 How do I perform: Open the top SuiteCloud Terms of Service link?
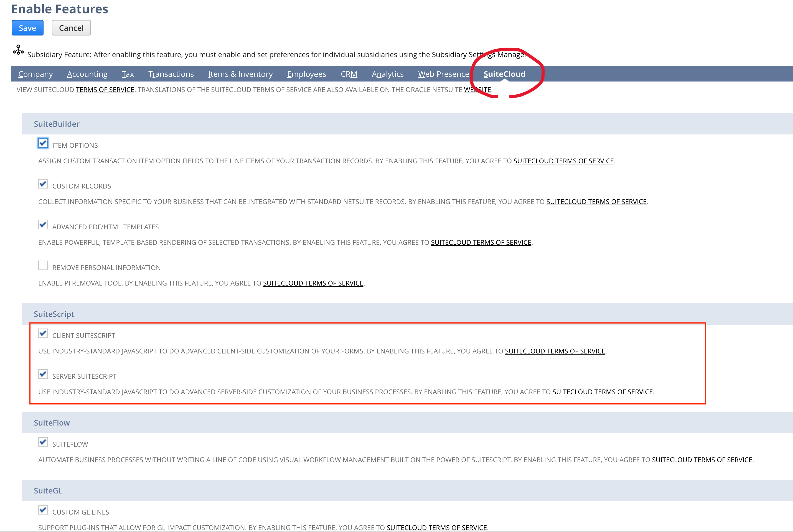(x=105, y=90)
